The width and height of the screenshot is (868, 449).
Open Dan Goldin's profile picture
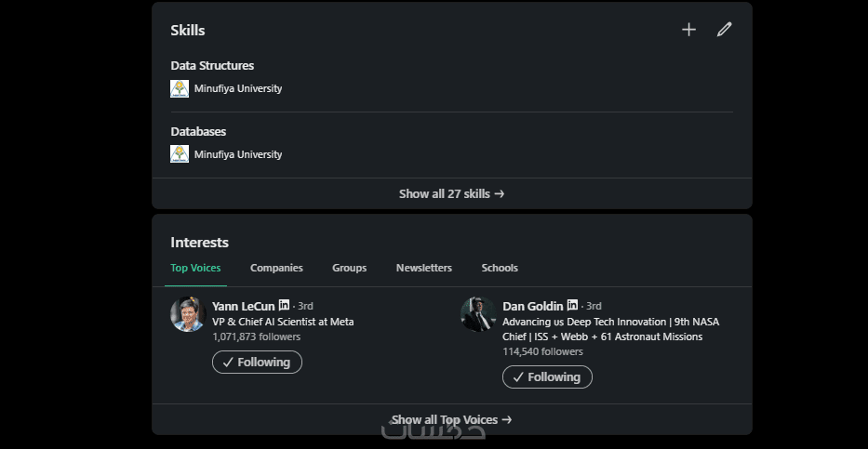coord(477,314)
